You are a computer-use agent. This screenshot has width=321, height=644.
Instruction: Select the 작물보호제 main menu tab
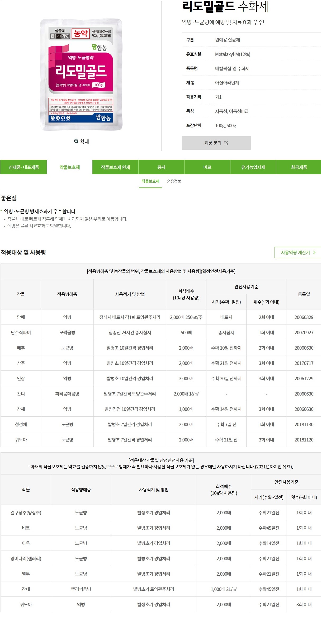(70, 167)
